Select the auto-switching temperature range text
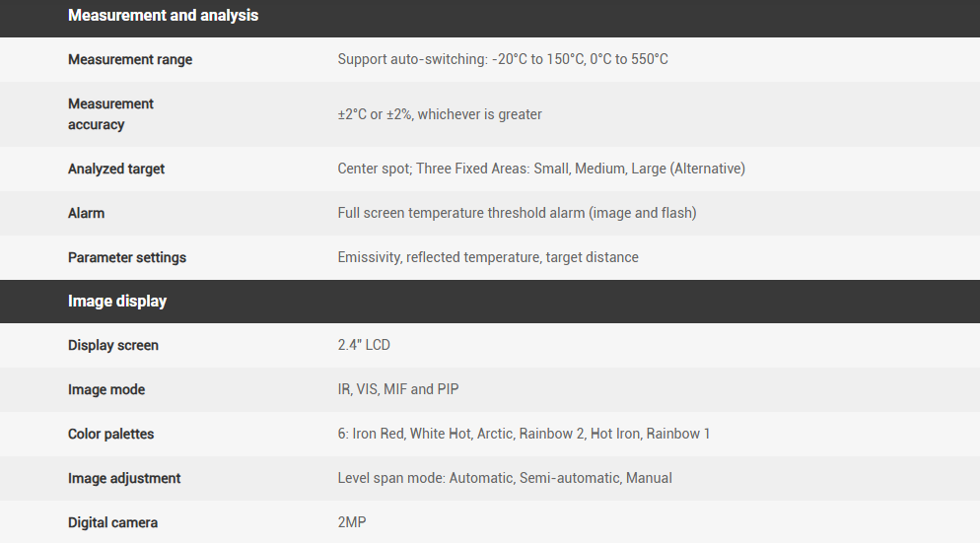Screen dimensions: 980x543 (x=502, y=60)
